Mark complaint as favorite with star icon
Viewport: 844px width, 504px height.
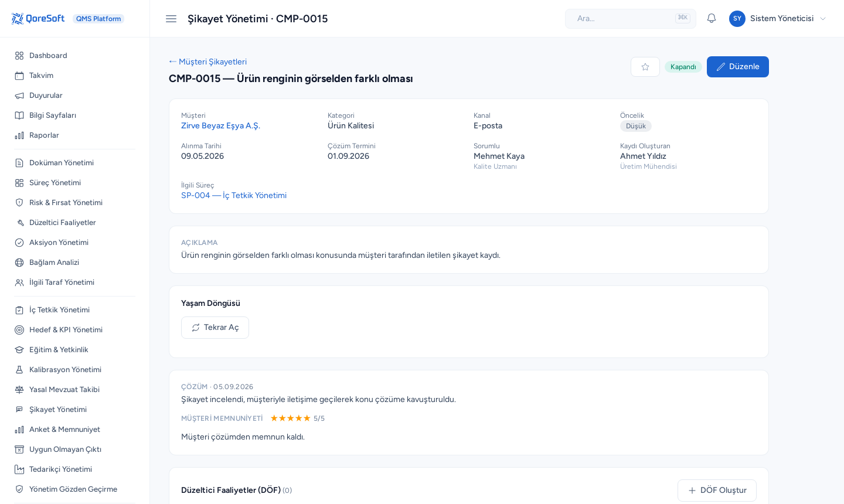tap(645, 67)
